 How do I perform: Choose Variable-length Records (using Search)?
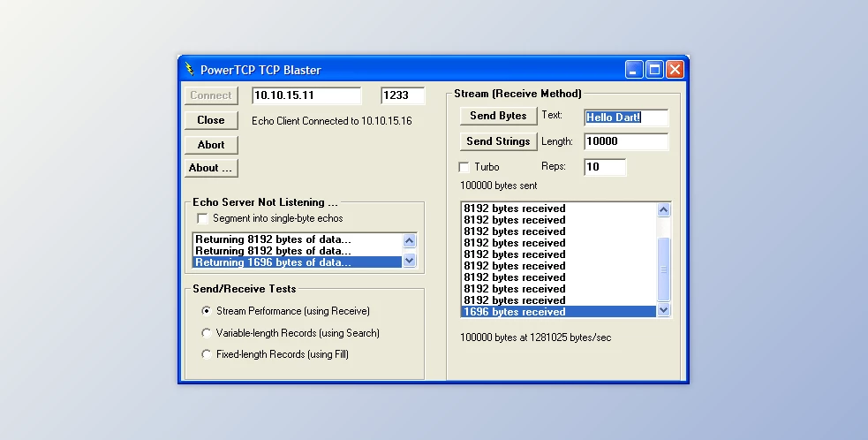coord(207,333)
